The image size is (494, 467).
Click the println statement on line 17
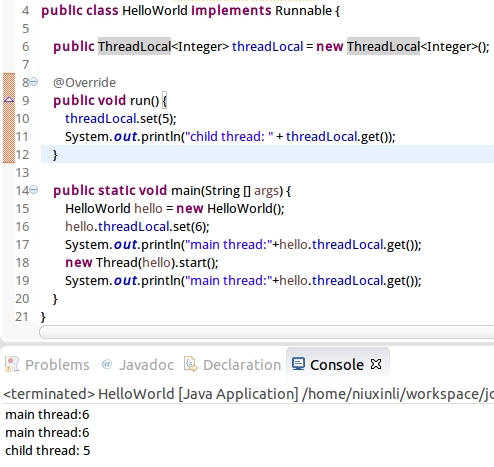[243, 245]
